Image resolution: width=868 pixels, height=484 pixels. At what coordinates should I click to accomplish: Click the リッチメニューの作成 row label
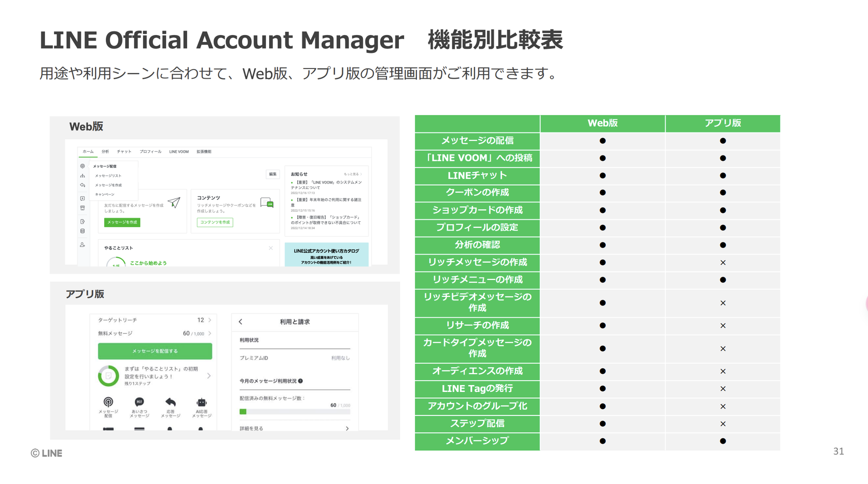[477, 280]
